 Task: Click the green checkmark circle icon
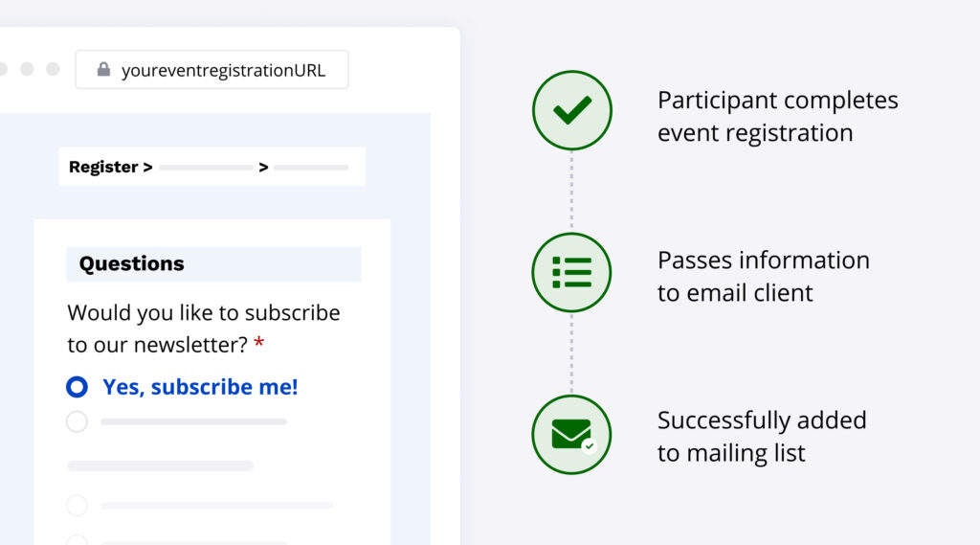tap(571, 110)
